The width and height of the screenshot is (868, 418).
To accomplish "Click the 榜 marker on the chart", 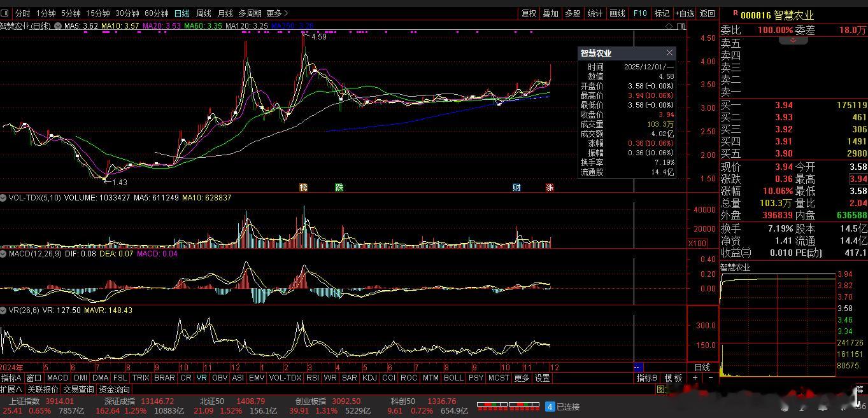I will [x=304, y=188].
